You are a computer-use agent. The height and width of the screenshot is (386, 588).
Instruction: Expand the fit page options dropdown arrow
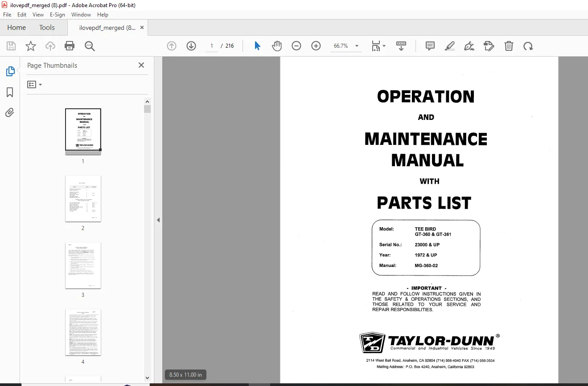click(384, 46)
